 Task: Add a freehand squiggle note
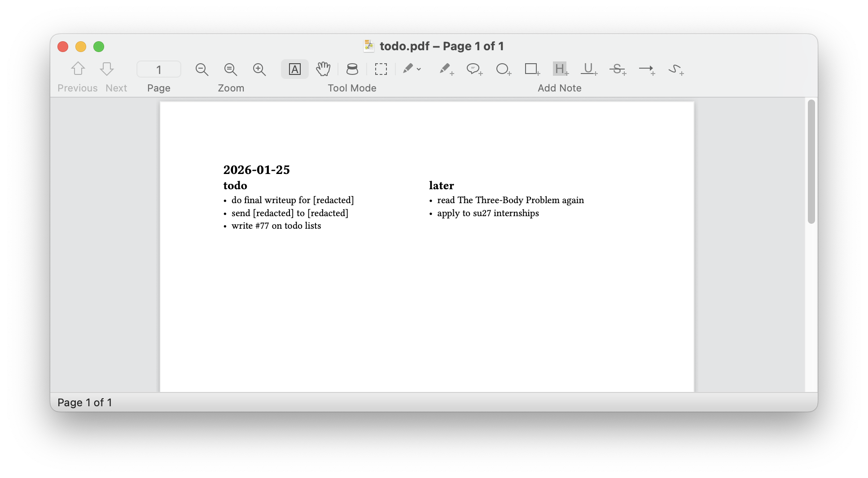click(x=675, y=69)
